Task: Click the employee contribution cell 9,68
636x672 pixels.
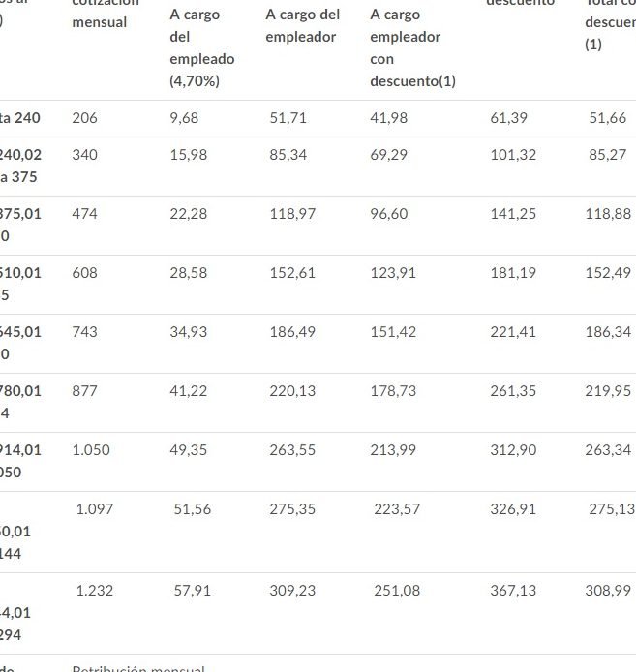Action: (184, 118)
